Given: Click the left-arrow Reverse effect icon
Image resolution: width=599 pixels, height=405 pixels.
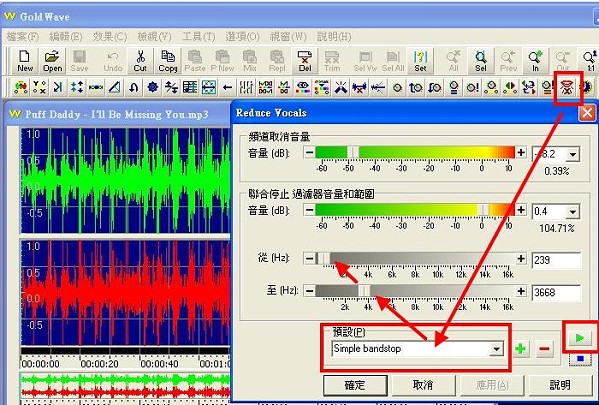Looking at the screenshot, I should [x=228, y=88].
